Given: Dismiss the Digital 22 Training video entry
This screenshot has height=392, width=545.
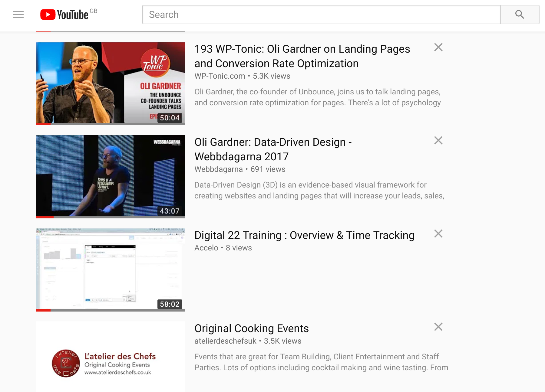Looking at the screenshot, I should tap(438, 234).
